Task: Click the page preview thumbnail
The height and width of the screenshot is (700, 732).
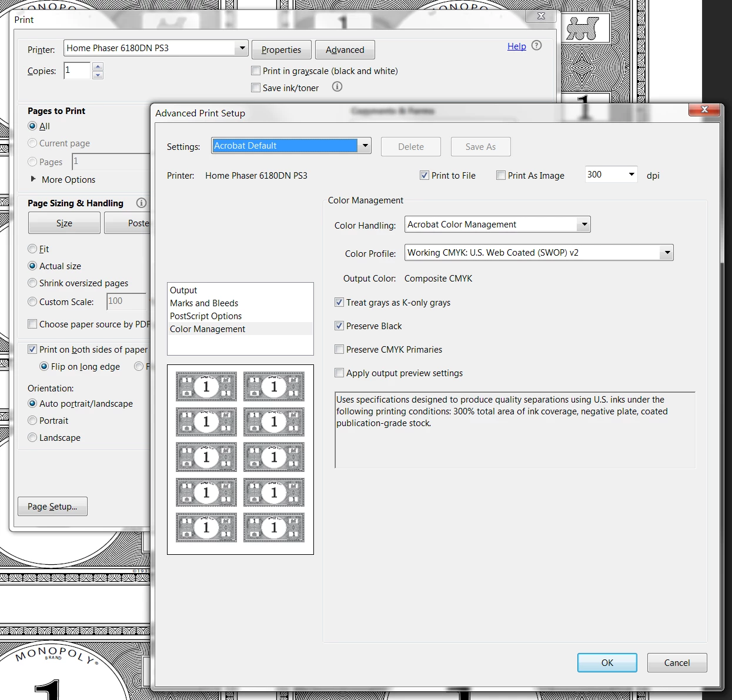Action: point(240,460)
